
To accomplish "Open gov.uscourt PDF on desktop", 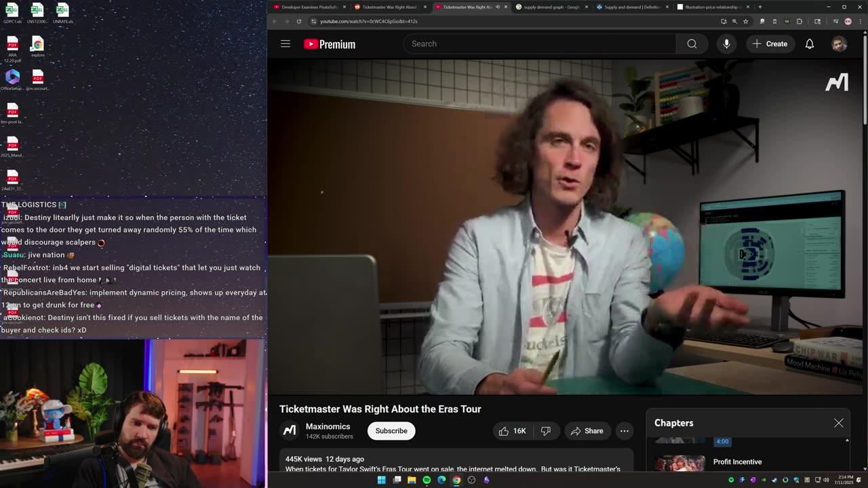I will 37,80.
